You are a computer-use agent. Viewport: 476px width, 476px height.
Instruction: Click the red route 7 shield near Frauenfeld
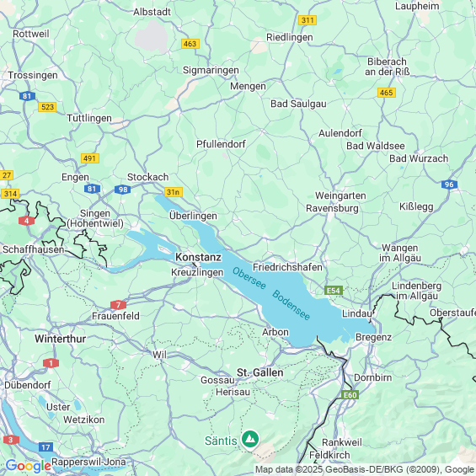point(119,305)
